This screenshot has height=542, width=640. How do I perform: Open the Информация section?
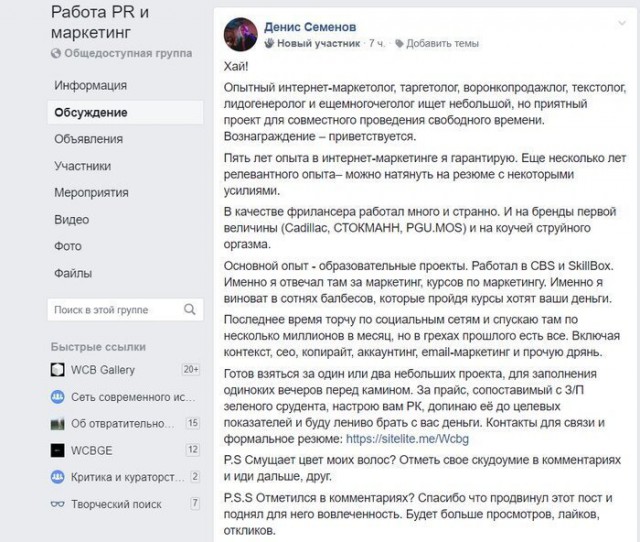tap(90, 85)
